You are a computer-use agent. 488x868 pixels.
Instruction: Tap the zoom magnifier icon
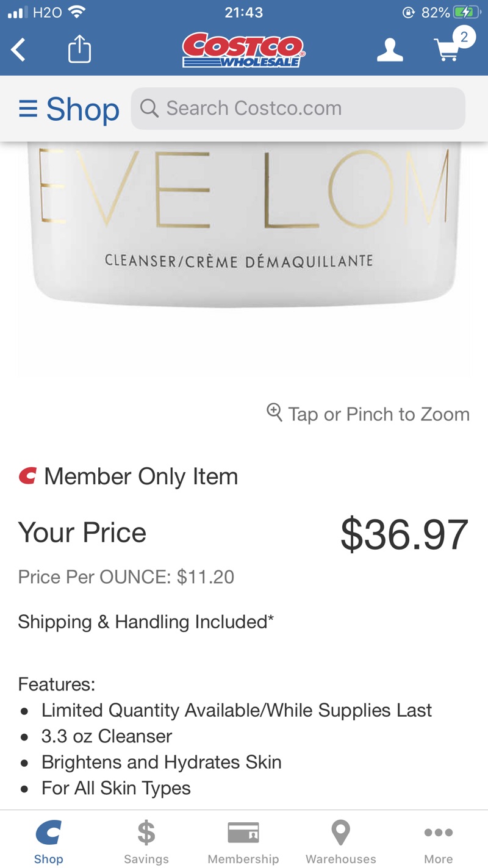coord(274,412)
